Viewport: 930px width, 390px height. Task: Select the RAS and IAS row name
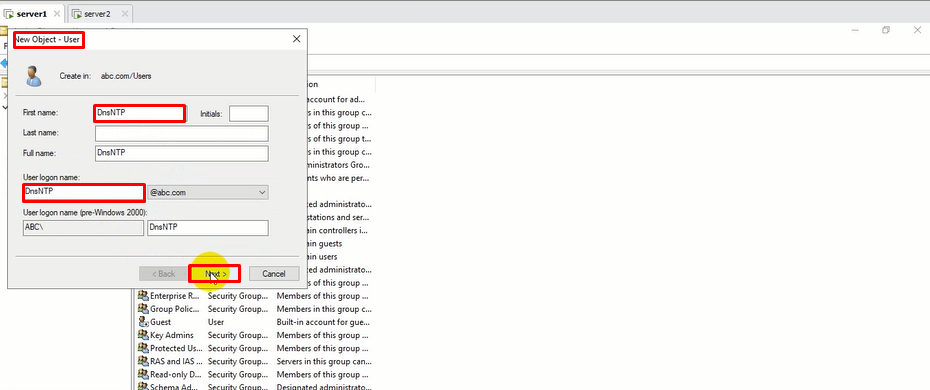click(x=176, y=361)
